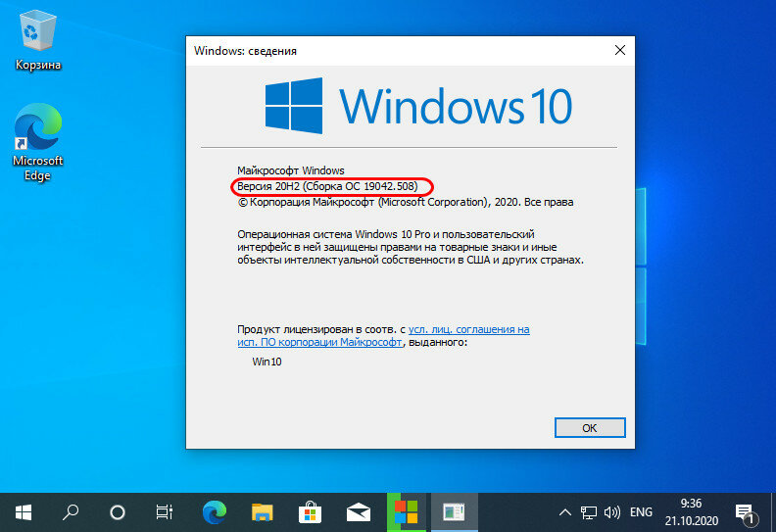Select the four-color Windows logo taskbar app

click(407, 512)
